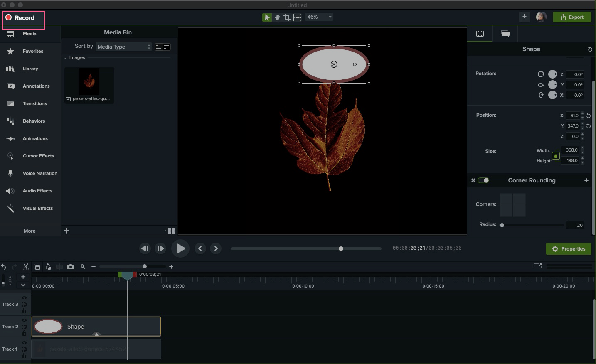Remove the Corner Rounding effect

click(x=473, y=180)
